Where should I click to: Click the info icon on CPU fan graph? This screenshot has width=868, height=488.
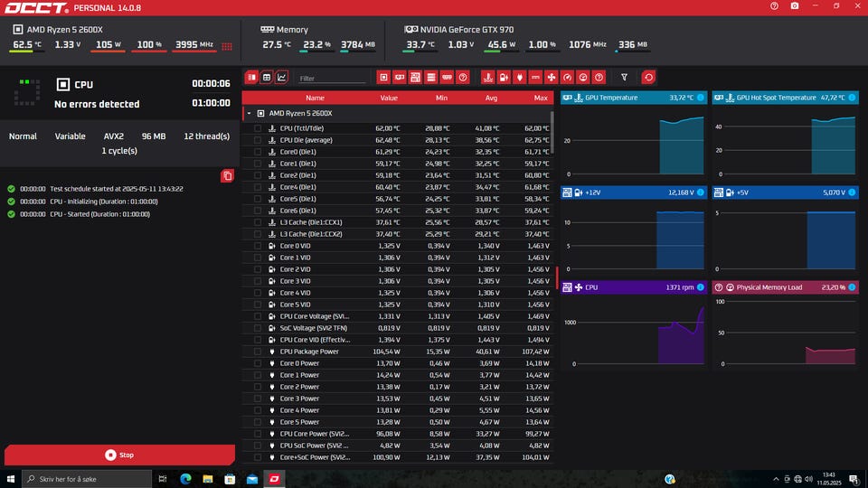coord(700,287)
